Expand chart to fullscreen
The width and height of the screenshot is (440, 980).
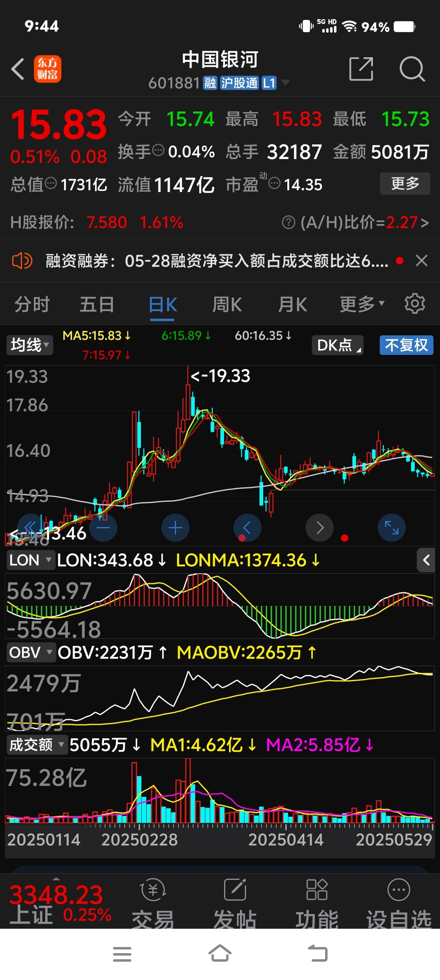coord(392,528)
